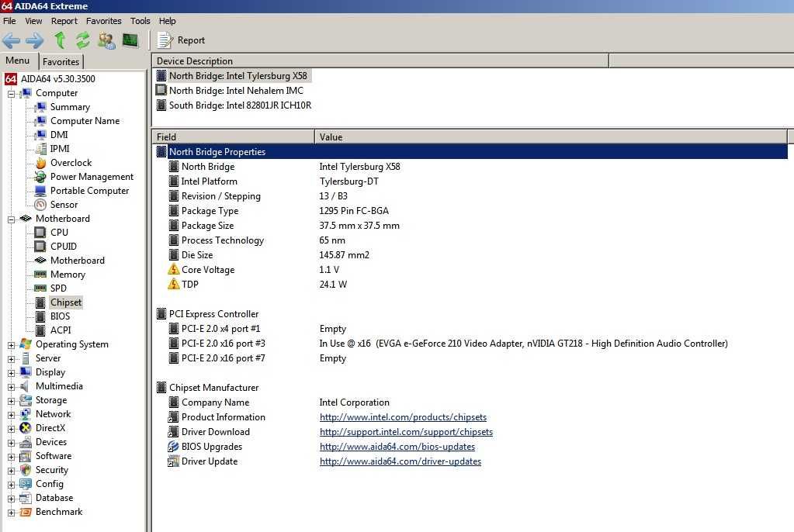Click the Back navigation arrow
Image resolution: width=794 pixels, height=532 pixels.
click(11, 40)
